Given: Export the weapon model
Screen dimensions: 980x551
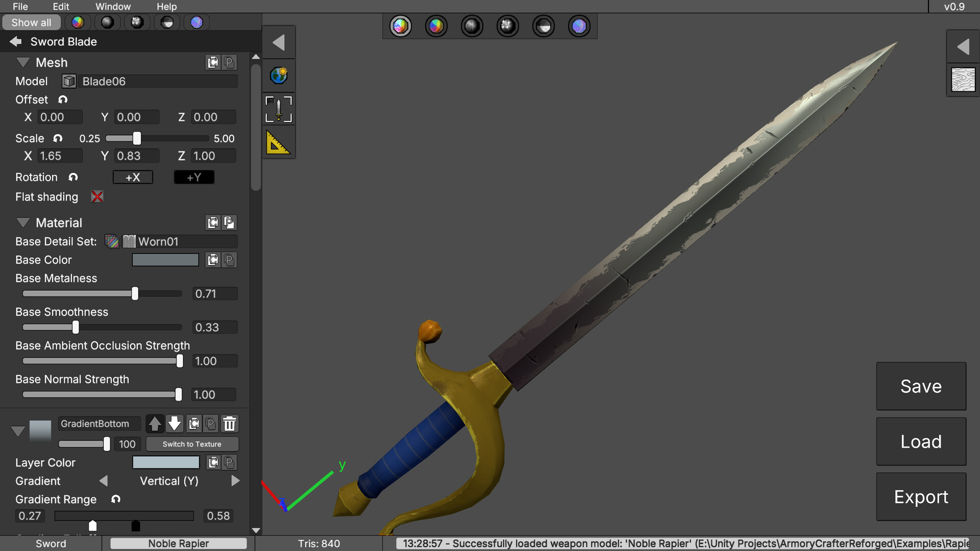Looking at the screenshot, I should (x=920, y=496).
